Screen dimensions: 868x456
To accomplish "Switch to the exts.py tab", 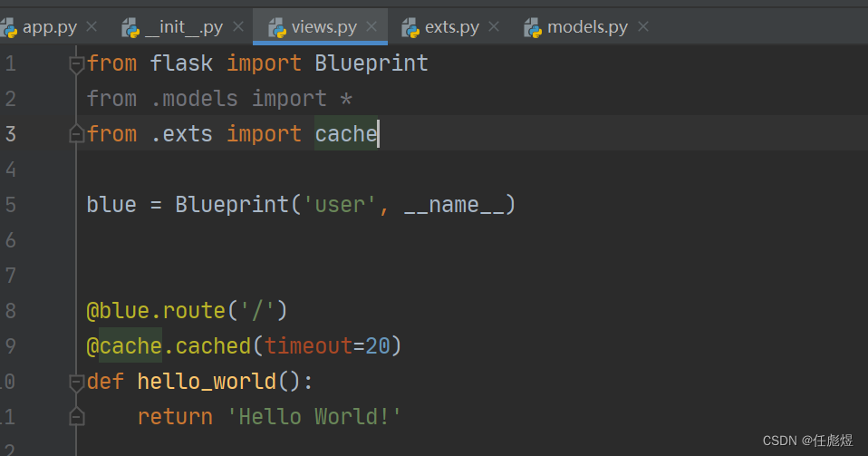I will click(x=452, y=26).
